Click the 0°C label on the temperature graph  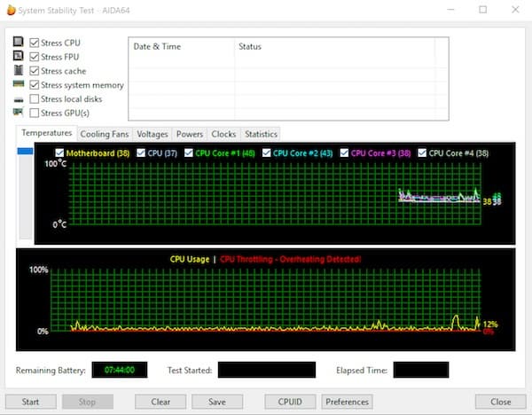(x=59, y=224)
